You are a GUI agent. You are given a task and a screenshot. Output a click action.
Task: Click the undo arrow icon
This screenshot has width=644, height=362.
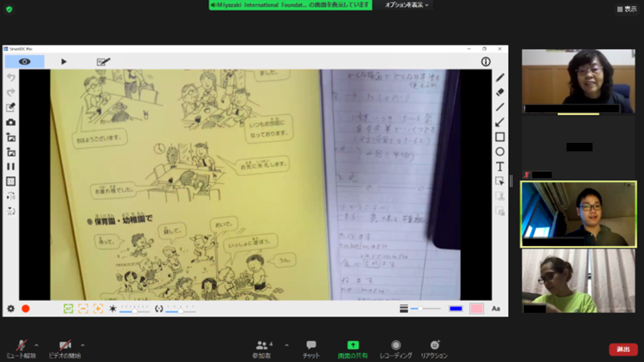click(x=11, y=77)
